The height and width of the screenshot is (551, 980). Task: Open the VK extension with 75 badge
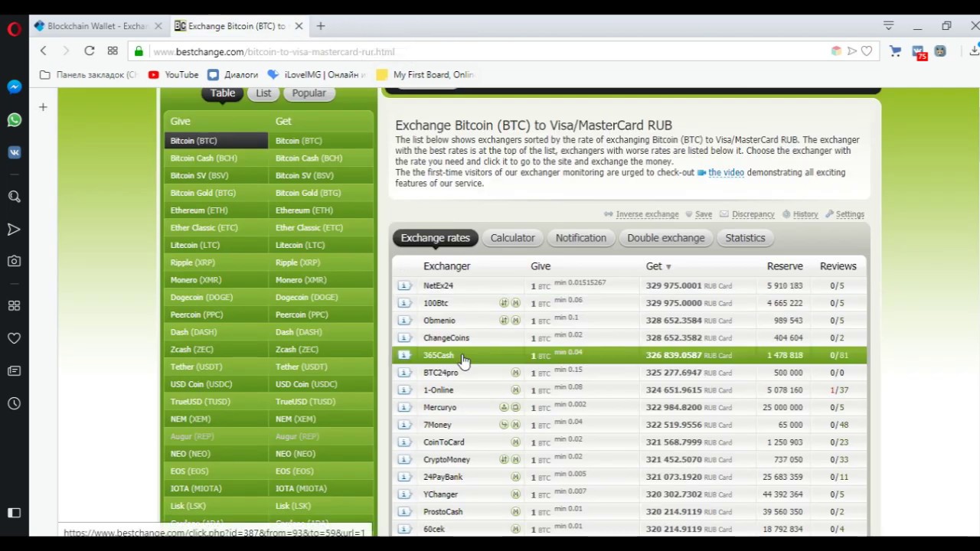pos(918,52)
